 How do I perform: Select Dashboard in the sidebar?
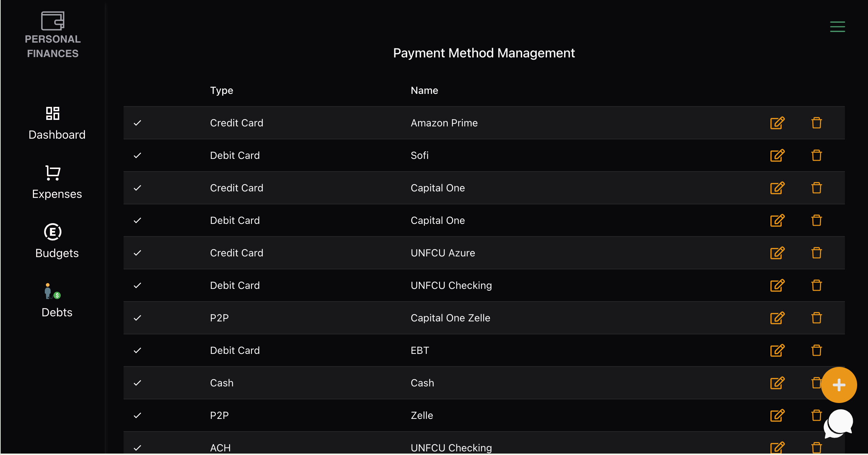click(x=57, y=134)
